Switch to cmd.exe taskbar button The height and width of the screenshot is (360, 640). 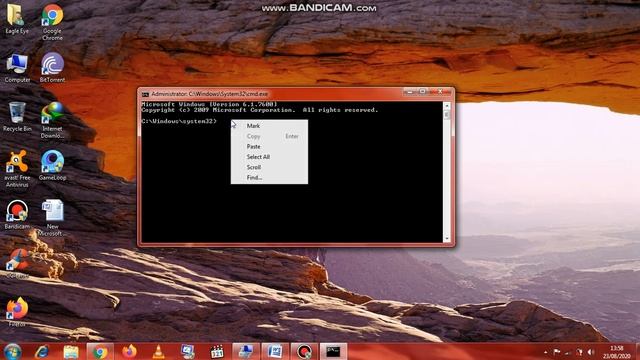click(333, 351)
